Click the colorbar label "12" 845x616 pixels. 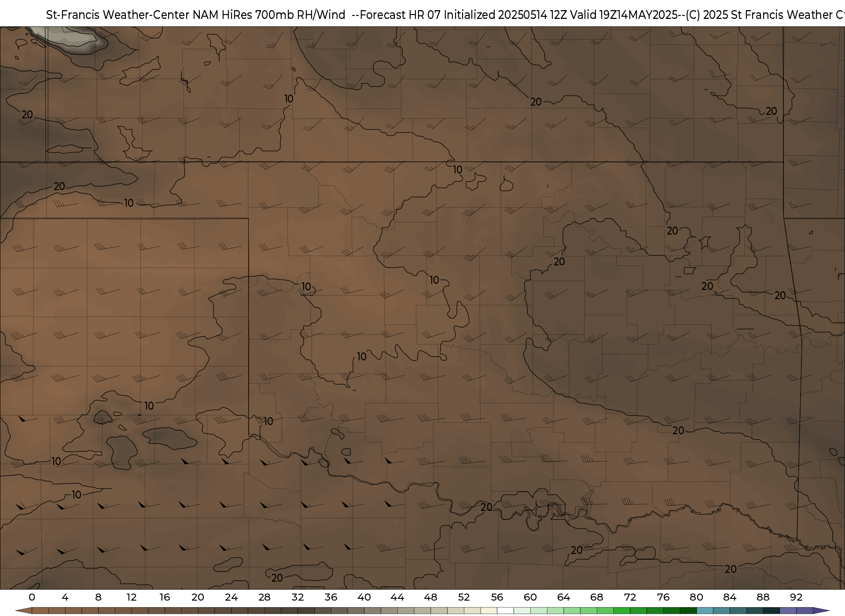(x=132, y=597)
